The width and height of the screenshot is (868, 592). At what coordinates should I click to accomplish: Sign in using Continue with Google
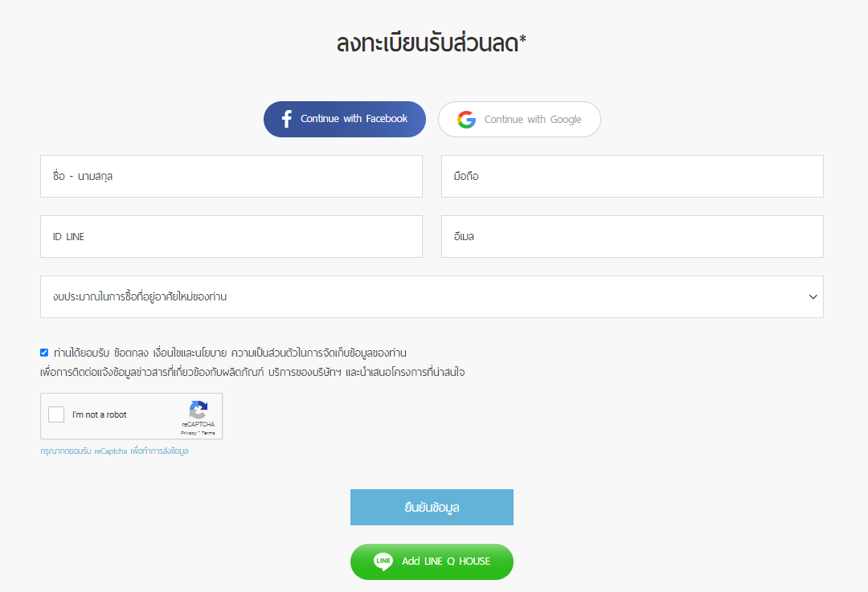click(519, 120)
